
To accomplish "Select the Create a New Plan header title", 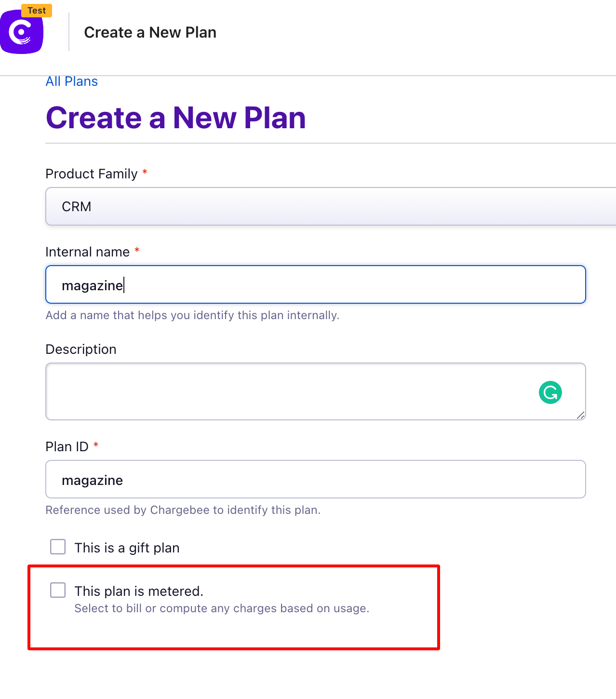I will click(x=150, y=32).
